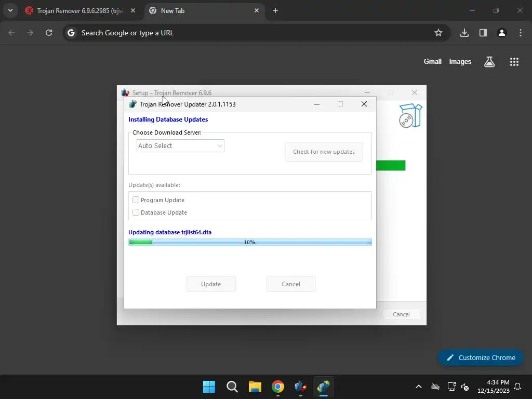532x399 pixels.
Task: Click the browser back arrow
Action: (11, 33)
